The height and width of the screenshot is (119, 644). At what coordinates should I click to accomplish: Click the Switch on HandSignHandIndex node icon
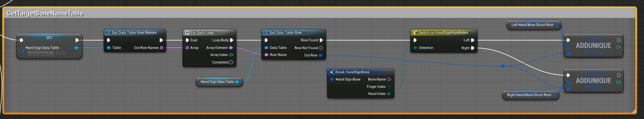click(415, 33)
